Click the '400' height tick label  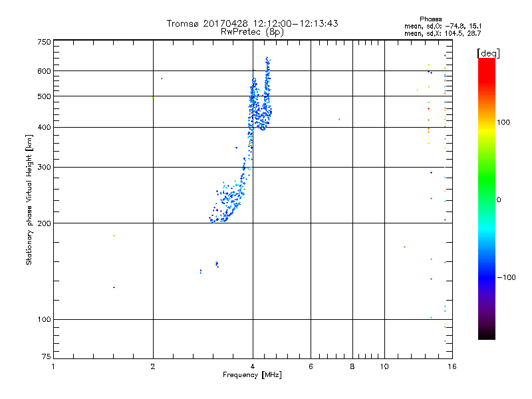coord(44,128)
